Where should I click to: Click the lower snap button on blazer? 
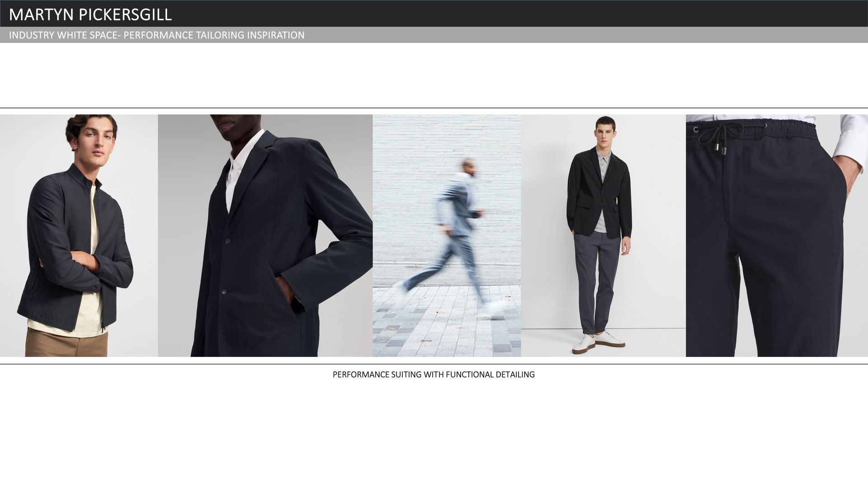point(224,292)
